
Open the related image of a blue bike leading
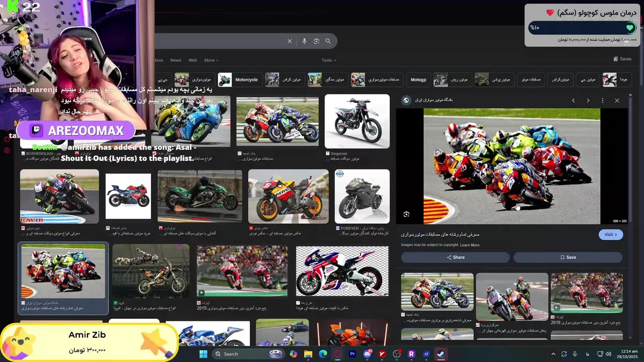[512, 297]
